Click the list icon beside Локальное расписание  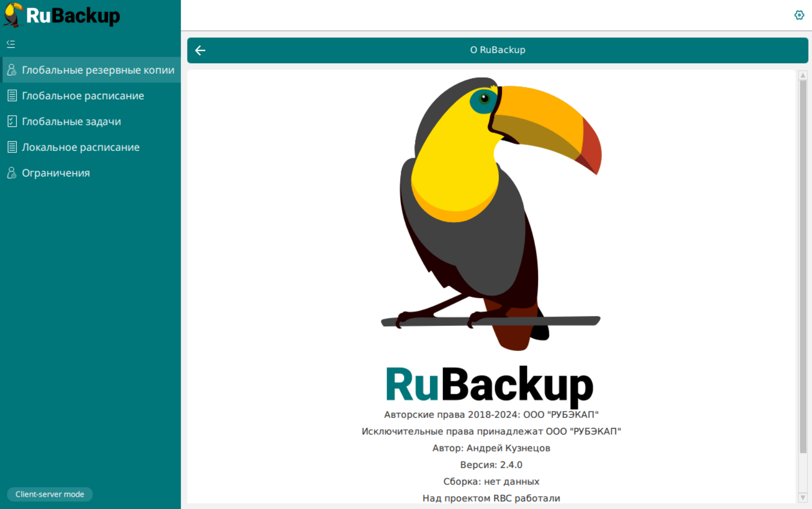pyautogui.click(x=12, y=147)
